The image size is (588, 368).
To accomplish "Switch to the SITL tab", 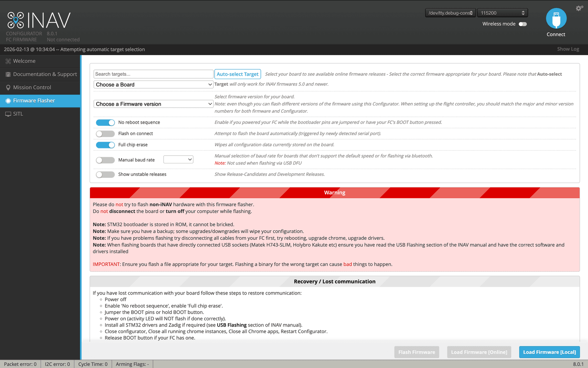I will coord(40,114).
